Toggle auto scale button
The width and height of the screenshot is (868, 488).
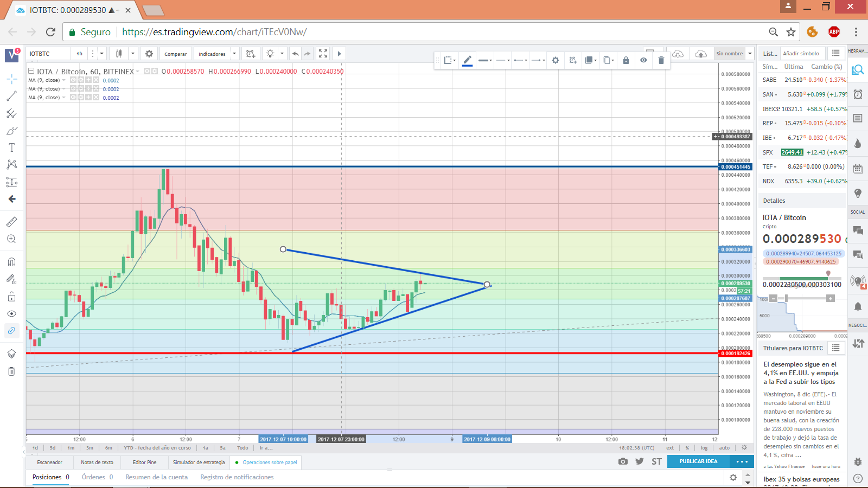click(724, 448)
